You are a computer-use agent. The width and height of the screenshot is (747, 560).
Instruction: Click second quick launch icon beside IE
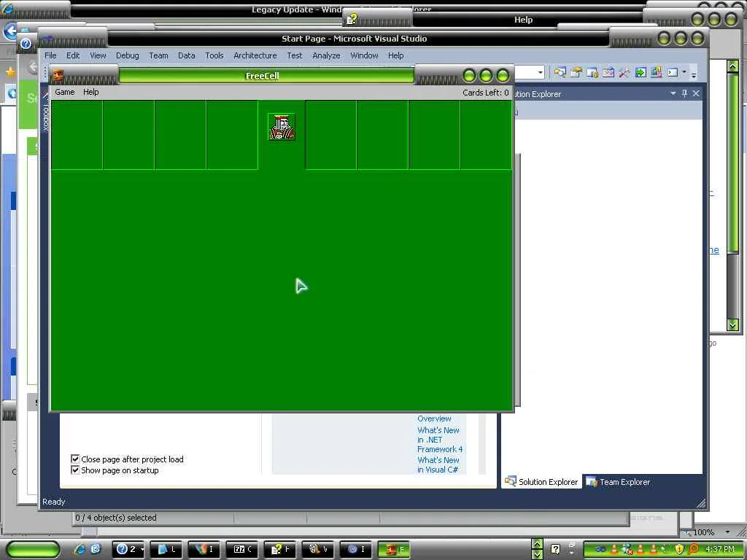96,549
